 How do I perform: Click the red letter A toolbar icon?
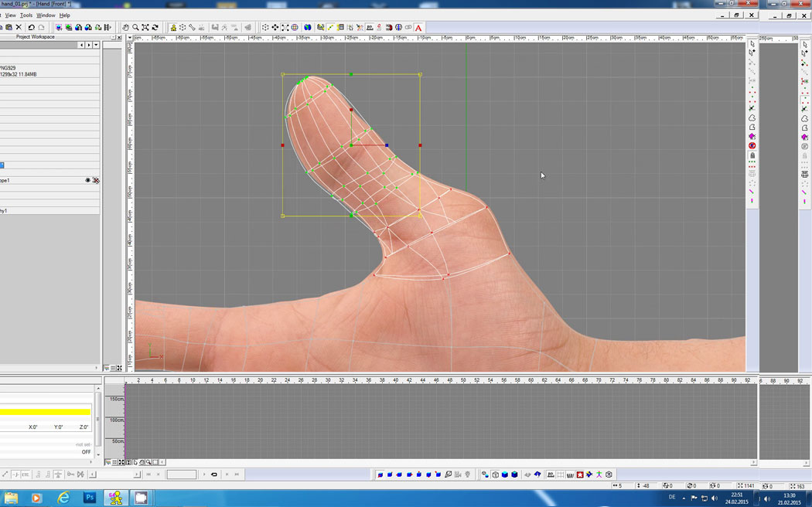419,28
